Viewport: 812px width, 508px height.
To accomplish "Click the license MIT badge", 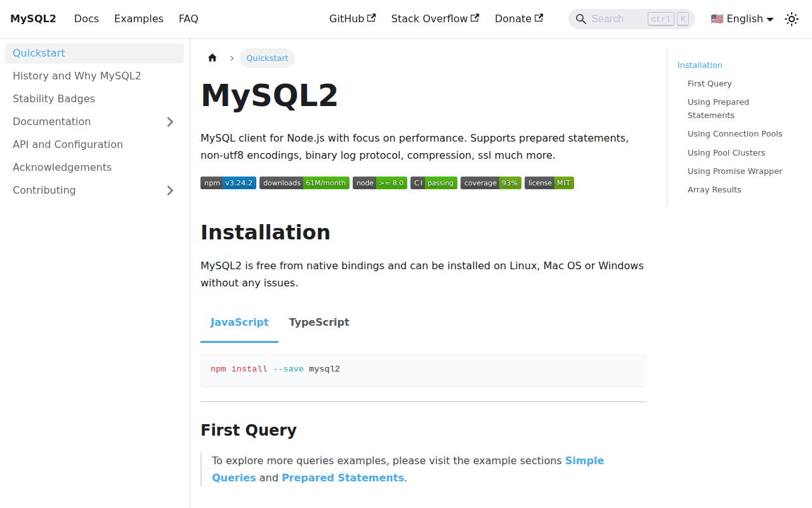I will pos(549,183).
